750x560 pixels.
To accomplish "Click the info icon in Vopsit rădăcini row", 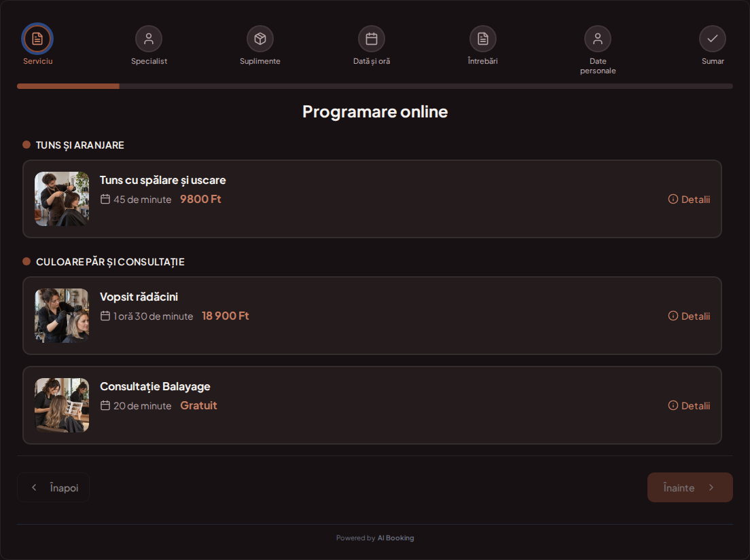I will (x=673, y=316).
